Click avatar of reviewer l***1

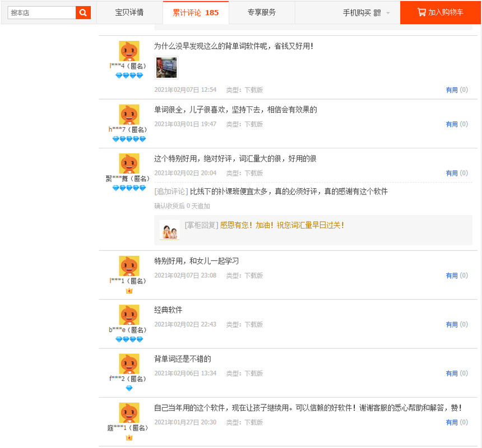129,266
